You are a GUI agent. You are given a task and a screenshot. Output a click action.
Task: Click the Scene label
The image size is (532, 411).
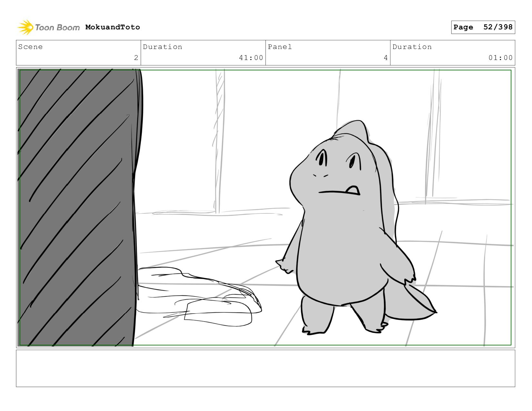[30, 47]
